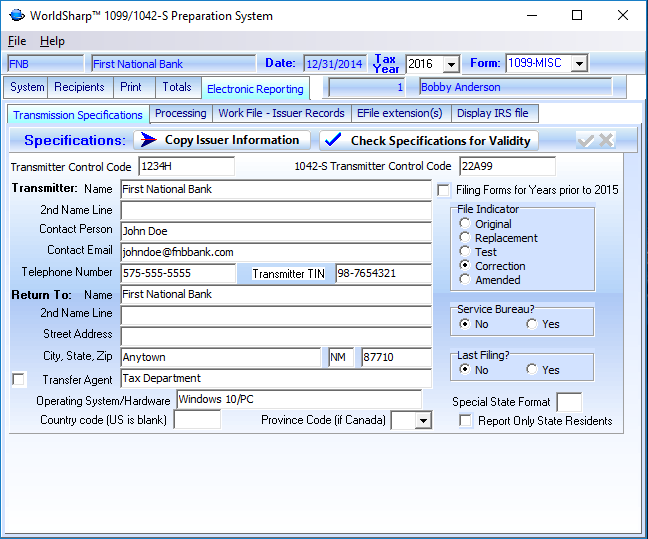Click the WorldSharp app icon in title bar
The image size is (648, 539).
click(15, 16)
